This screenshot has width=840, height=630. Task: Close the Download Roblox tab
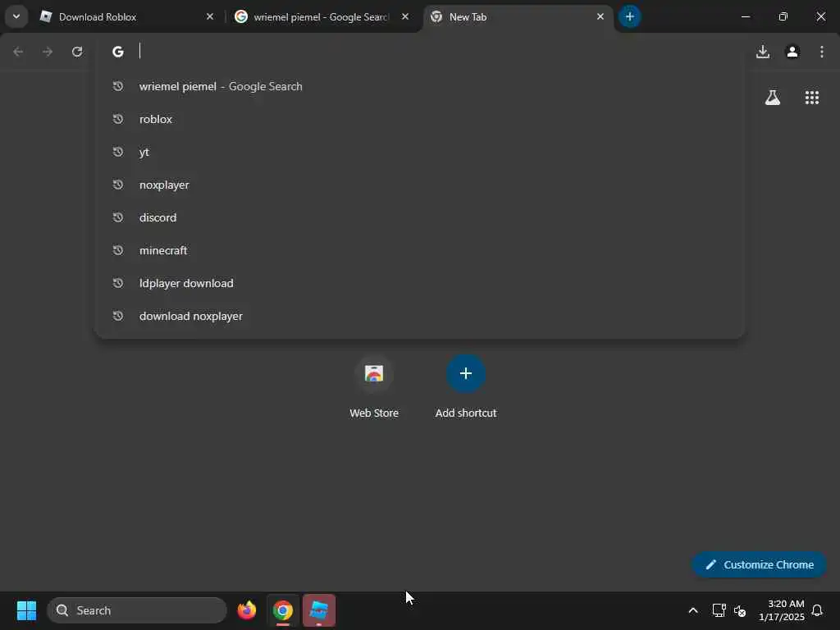click(x=210, y=16)
